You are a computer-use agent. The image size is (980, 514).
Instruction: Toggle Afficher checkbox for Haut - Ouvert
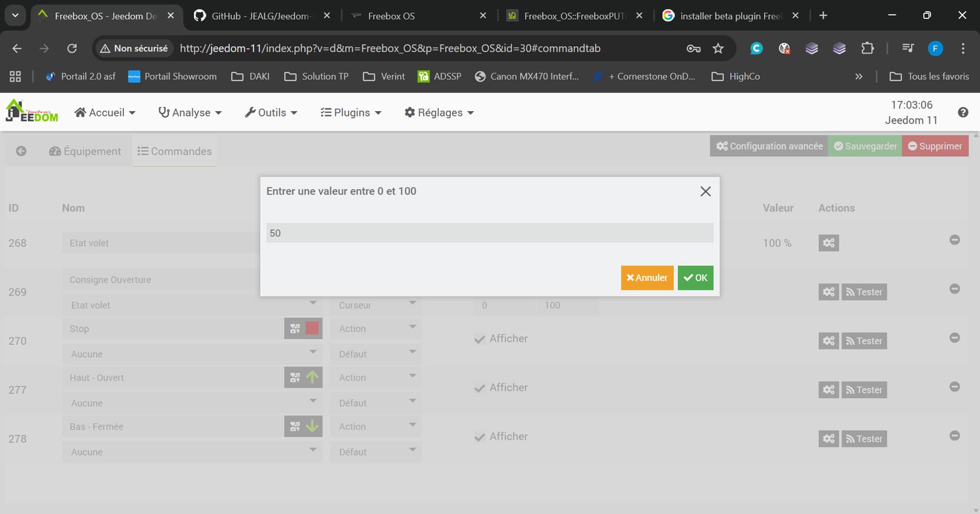[479, 388]
